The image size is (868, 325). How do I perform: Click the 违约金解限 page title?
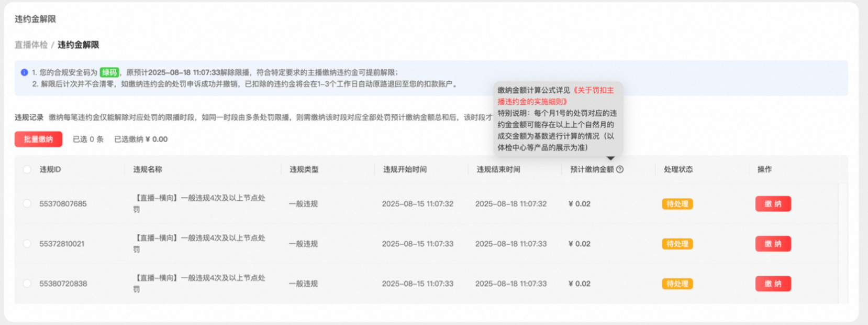(x=35, y=19)
